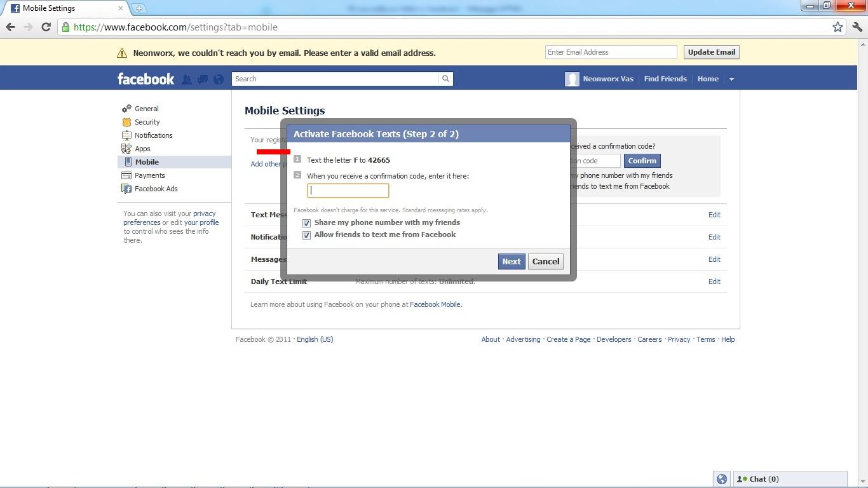The width and height of the screenshot is (868, 488).
Task: Toggle Share my phone number with friends
Action: pos(306,223)
